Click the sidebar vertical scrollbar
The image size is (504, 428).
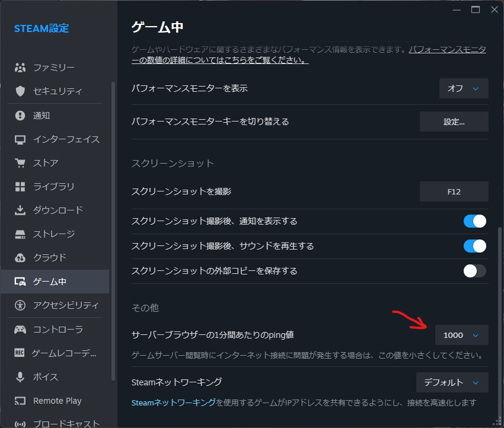(x=113, y=231)
